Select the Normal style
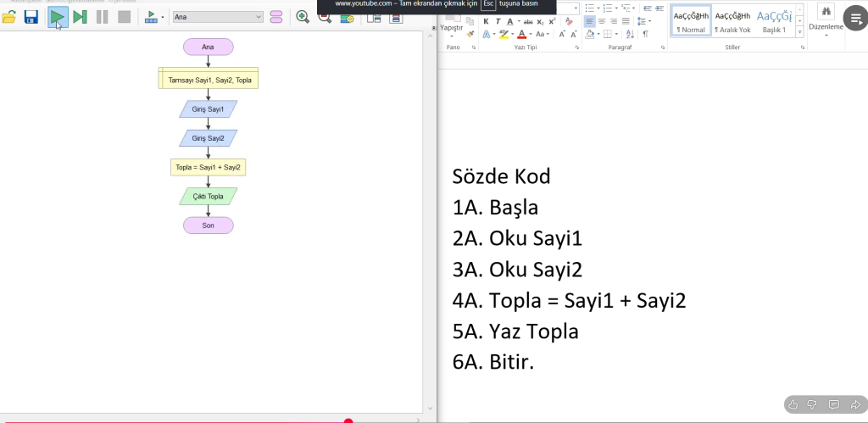Screen dimensions: 868x423 point(691,21)
